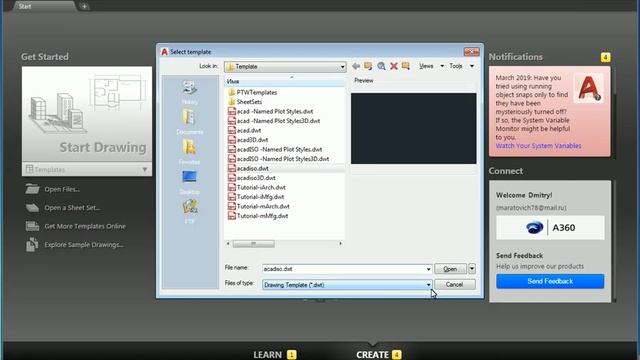The height and width of the screenshot is (360, 640).
Task: Open the arrow next to Open button
Action: pyautogui.click(x=472, y=269)
